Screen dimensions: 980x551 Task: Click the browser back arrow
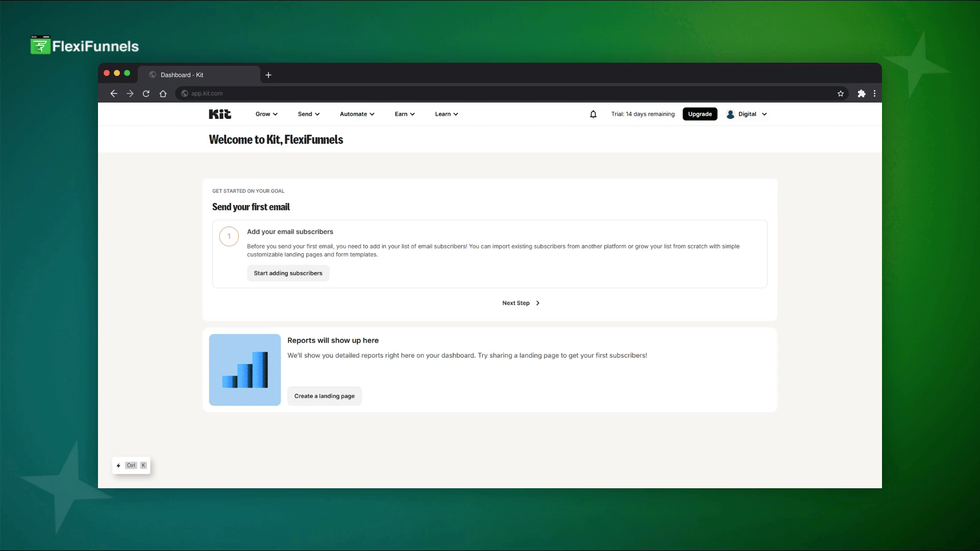[x=114, y=93]
